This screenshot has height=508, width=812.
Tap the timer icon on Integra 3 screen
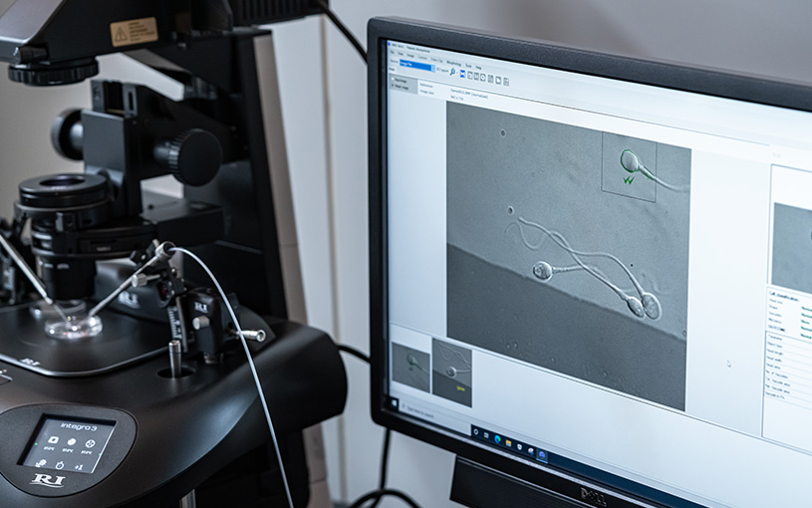pos(60,465)
